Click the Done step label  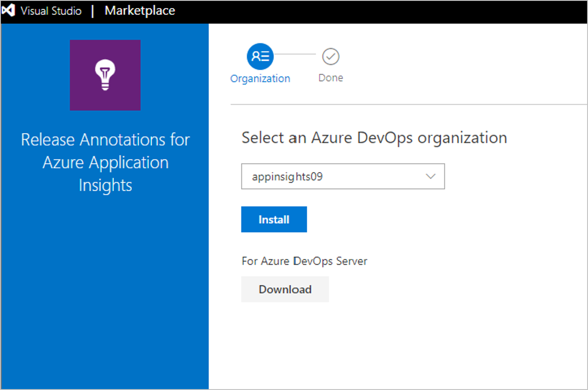pyautogui.click(x=331, y=78)
